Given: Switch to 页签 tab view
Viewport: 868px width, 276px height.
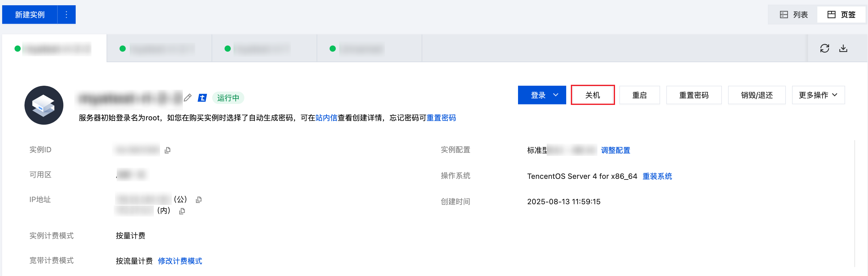Looking at the screenshot, I should coord(841,15).
